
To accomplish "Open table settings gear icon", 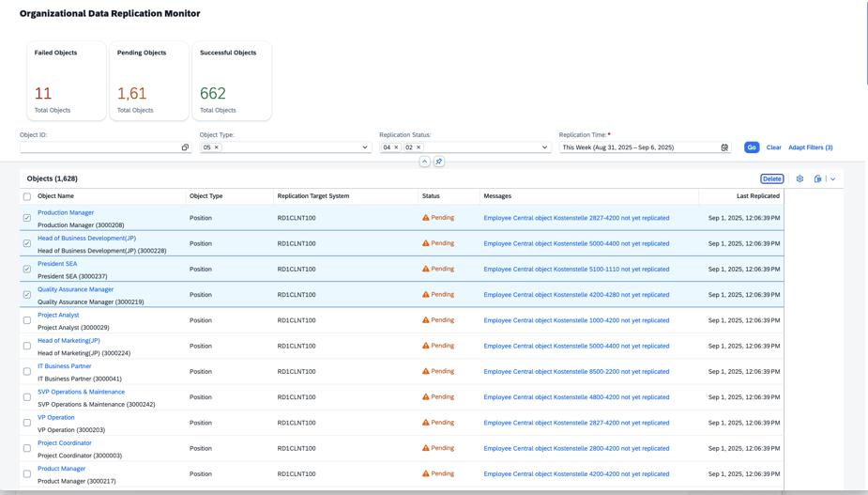I will [799, 179].
